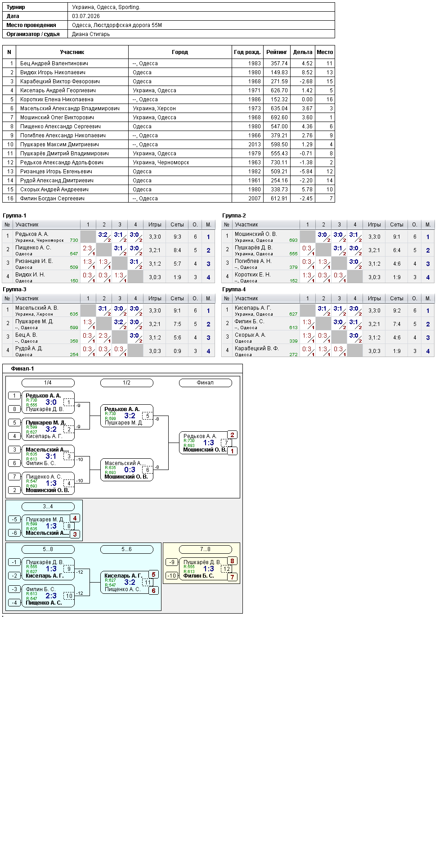Select the 5...8 placement bracket header
Image resolution: width=439 pixels, height=868 pixels.
click(x=48, y=549)
